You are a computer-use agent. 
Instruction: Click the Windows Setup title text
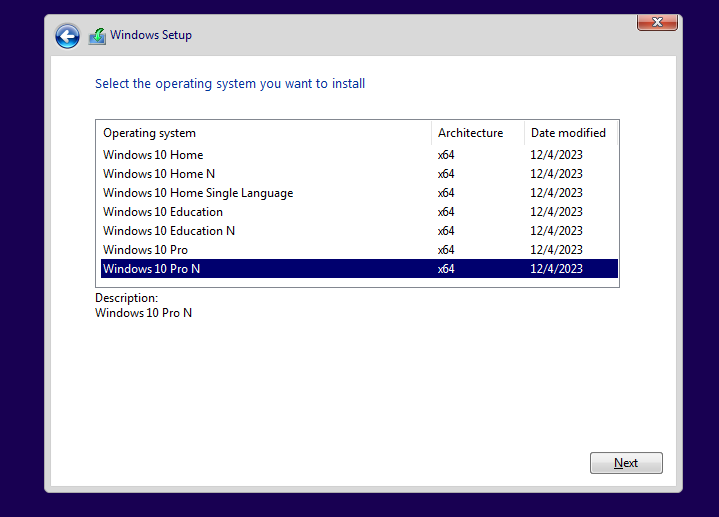pyautogui.click(x=150, y=36)
